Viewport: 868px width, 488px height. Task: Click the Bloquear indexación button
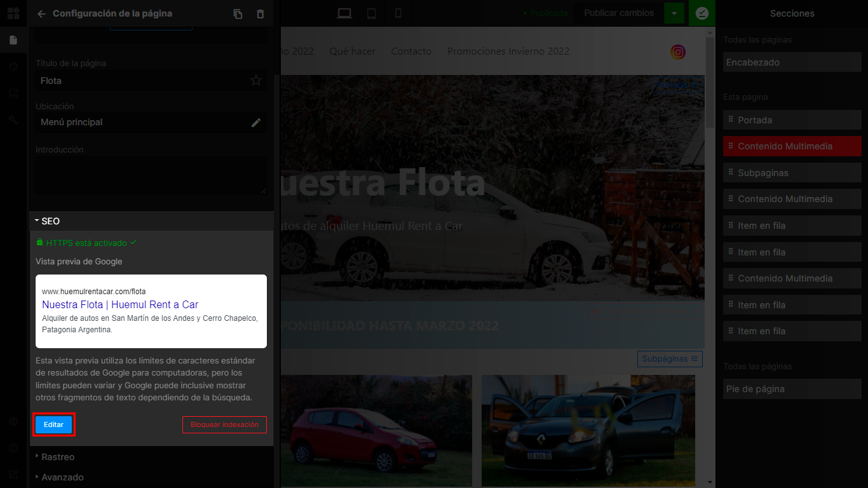(224, 424)
